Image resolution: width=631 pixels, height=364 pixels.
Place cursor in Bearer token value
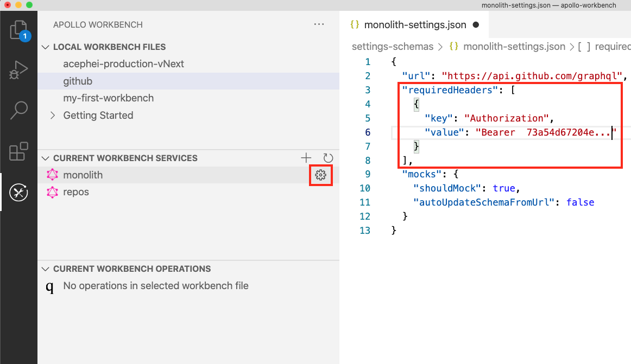coord(546,132)
